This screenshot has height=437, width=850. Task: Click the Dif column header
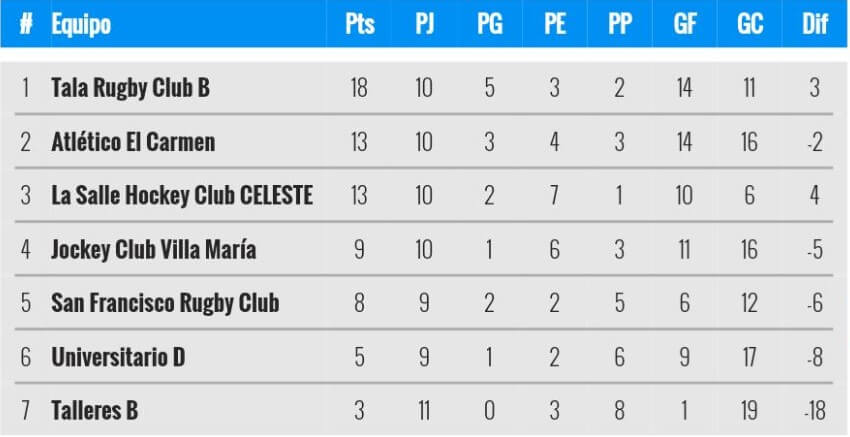815,24
